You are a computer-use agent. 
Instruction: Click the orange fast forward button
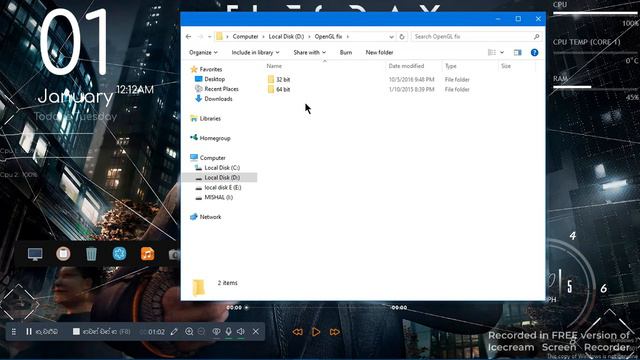[x=335, y=332]
